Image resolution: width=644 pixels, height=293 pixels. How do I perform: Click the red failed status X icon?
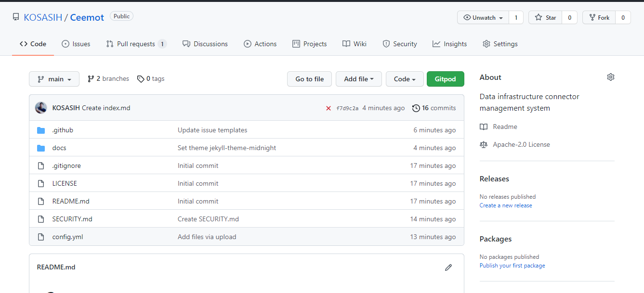point(329,108)
